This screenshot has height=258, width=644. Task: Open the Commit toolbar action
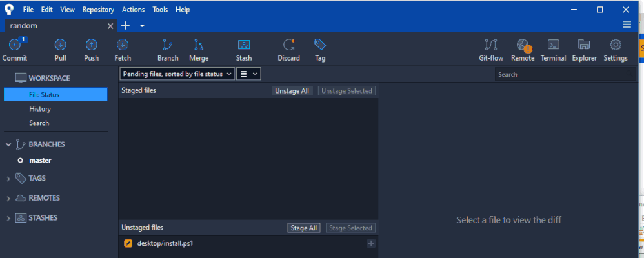[x=15, y=49]
